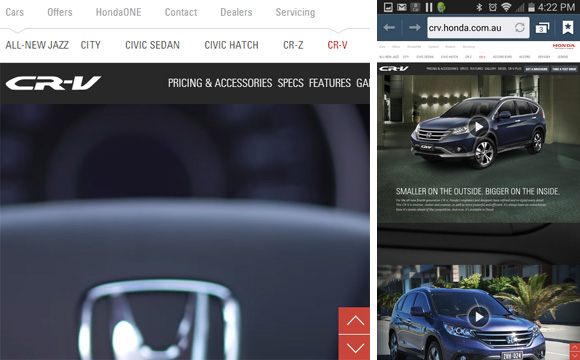Select CIVIC SEDAN in the model bar
The height and width of the screenshot is (360, 580).
(x=152, y=45)
